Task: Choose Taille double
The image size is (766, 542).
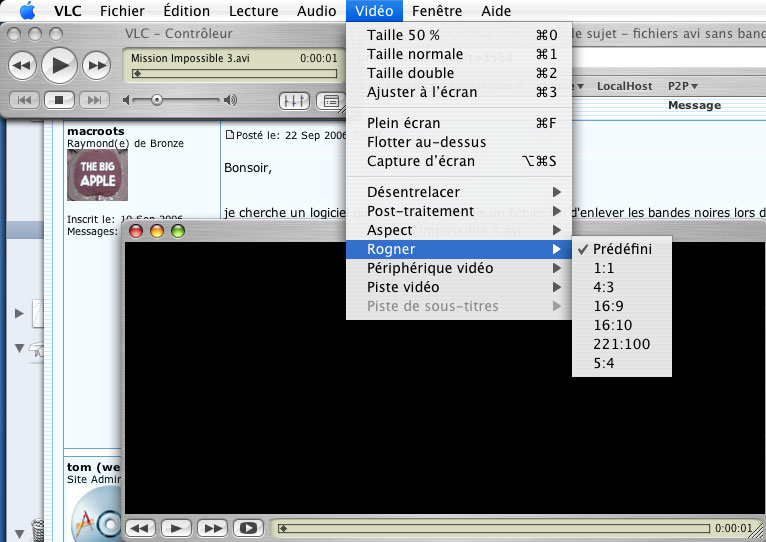Action: 459,73
